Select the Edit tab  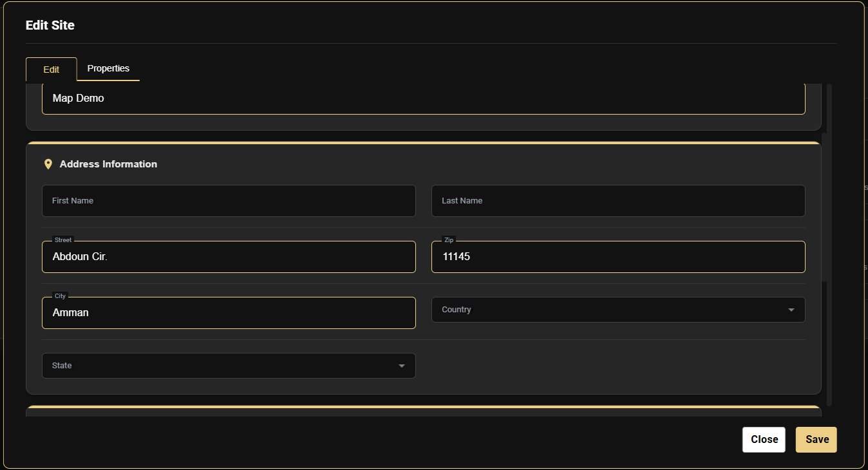pos(52,70)
